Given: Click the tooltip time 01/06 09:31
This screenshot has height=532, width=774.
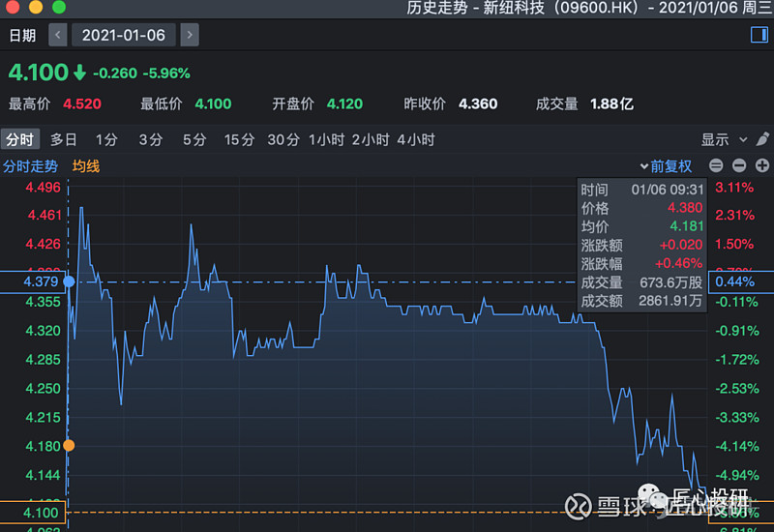Looking at the screenshot, I should click(668, 190).
